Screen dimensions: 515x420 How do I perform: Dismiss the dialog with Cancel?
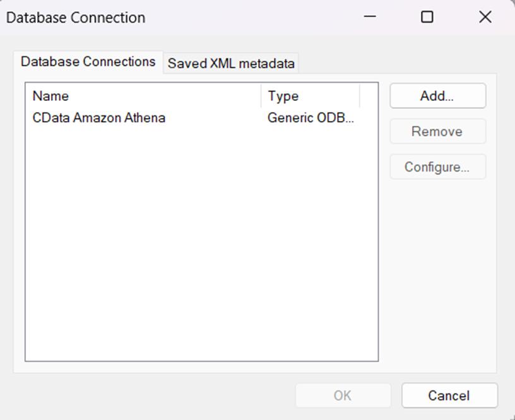[449, 395]
